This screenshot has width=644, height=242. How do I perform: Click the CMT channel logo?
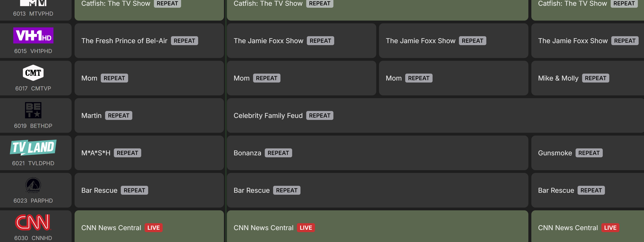pos(33,73)
